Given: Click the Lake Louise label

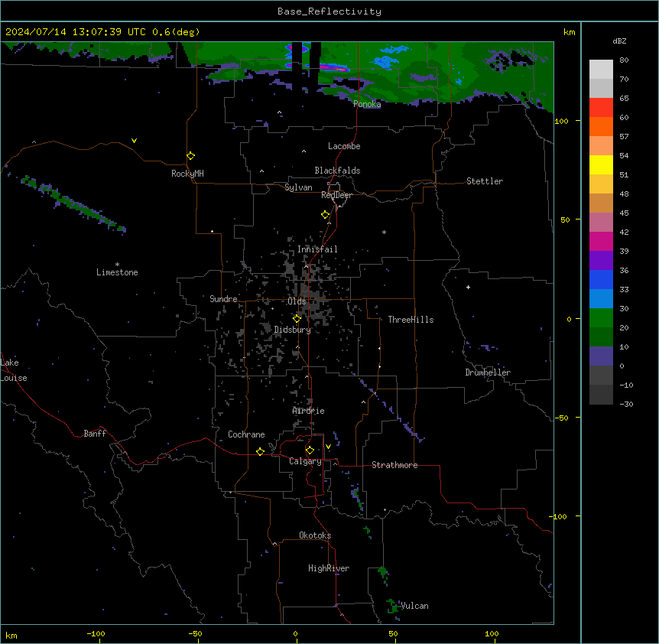Looking at the screenshot, I should [x=14, y=370].
